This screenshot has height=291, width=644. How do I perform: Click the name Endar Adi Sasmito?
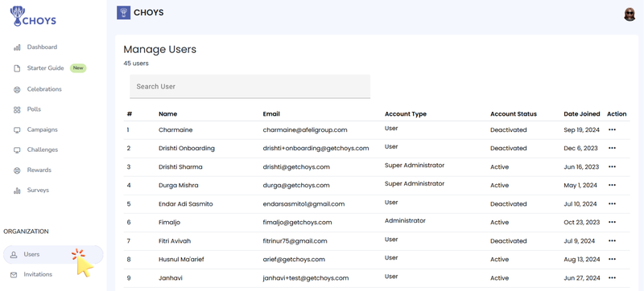tap(186, 203)
